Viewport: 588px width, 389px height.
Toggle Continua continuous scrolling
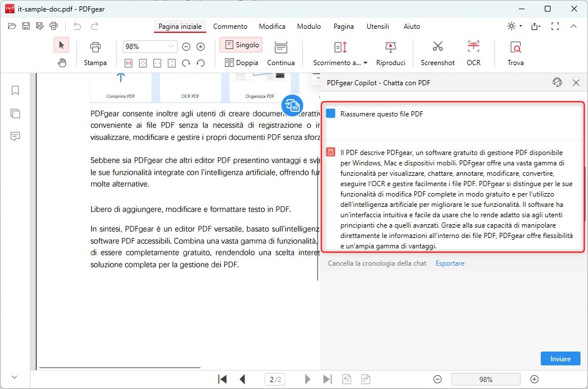tap(281, 53)
